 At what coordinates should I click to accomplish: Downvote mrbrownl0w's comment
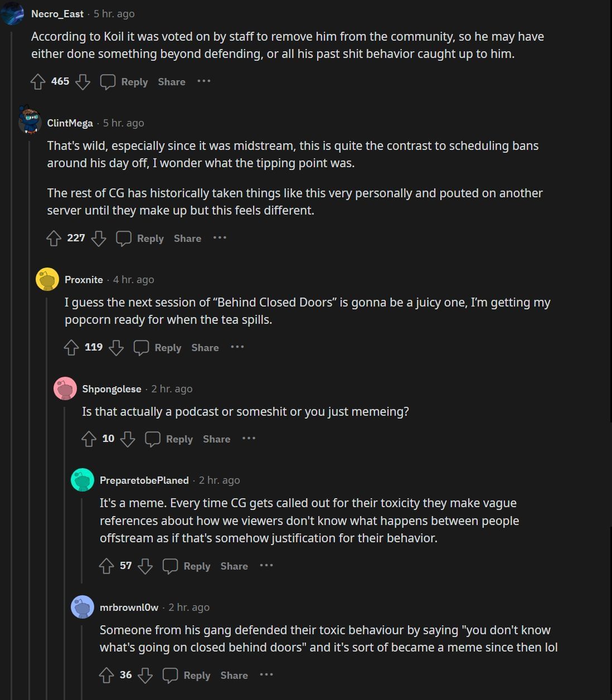(145, 675)
